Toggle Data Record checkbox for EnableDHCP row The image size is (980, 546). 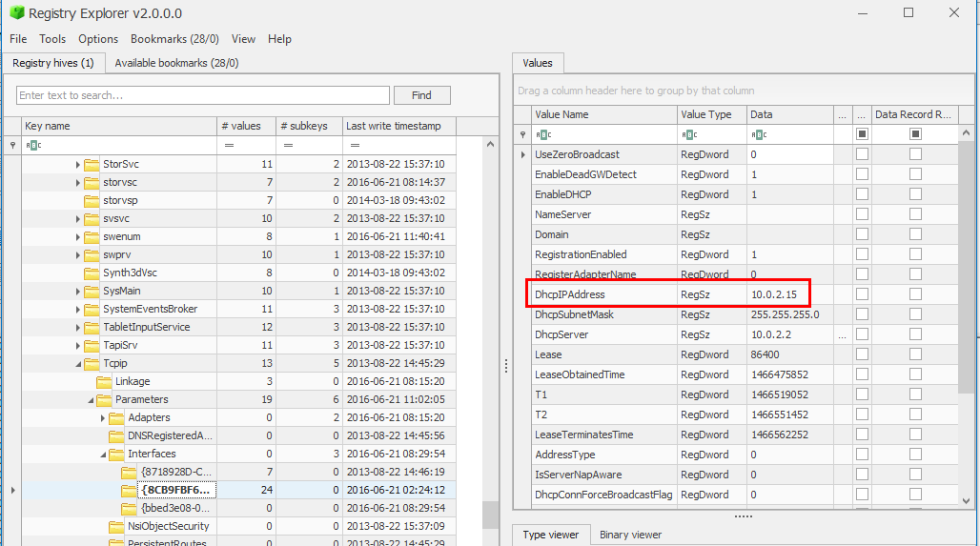point(914,194)
